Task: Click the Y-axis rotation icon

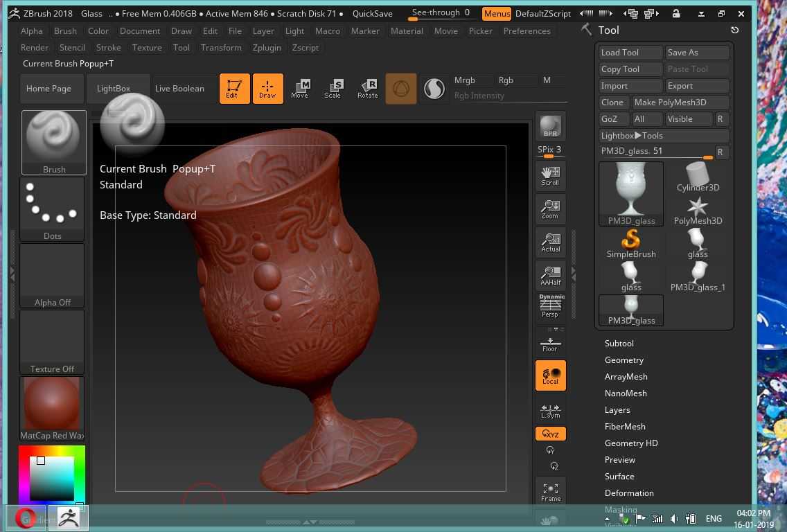Action: [551, 450]
